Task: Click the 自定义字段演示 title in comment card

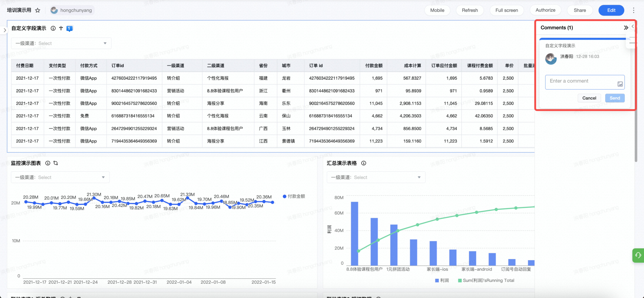Action: [560, 46]
